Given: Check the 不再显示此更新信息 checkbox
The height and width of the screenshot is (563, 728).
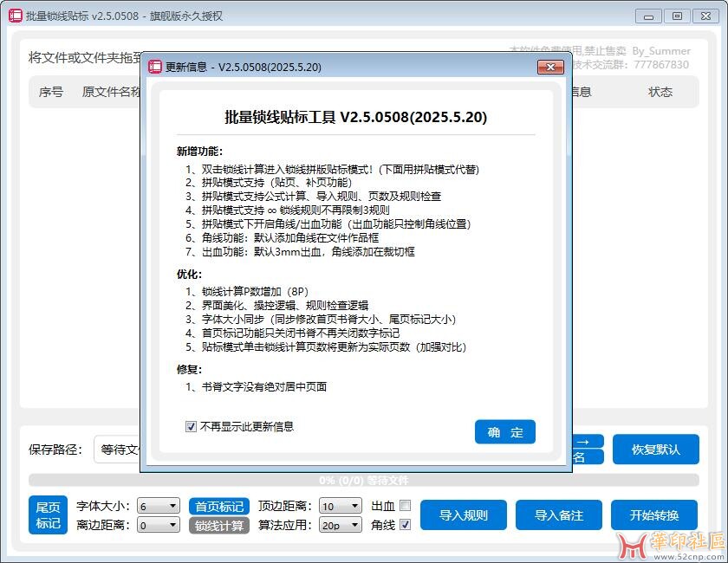Looking at the screenshot, I should pos(191,427).
